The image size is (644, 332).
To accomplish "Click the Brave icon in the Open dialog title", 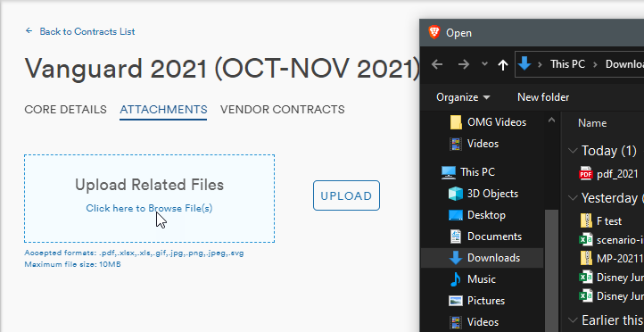I will [434, 32].
